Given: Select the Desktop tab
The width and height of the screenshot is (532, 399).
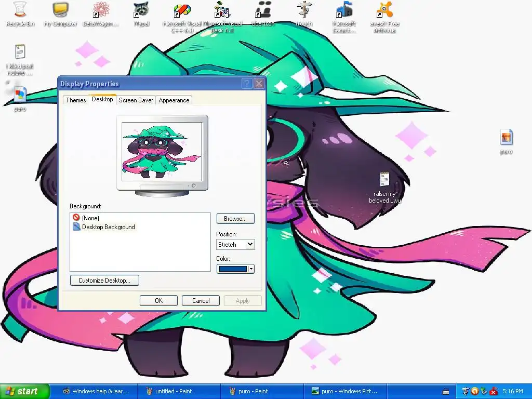Looking at the screenshot, I should [102, 99].
